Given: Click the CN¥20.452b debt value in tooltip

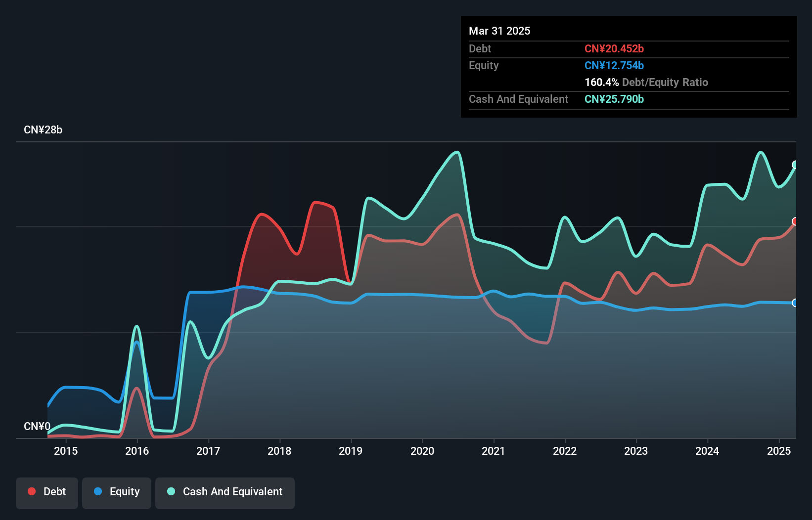Looking at the screenshot, I should coord(614,48).
